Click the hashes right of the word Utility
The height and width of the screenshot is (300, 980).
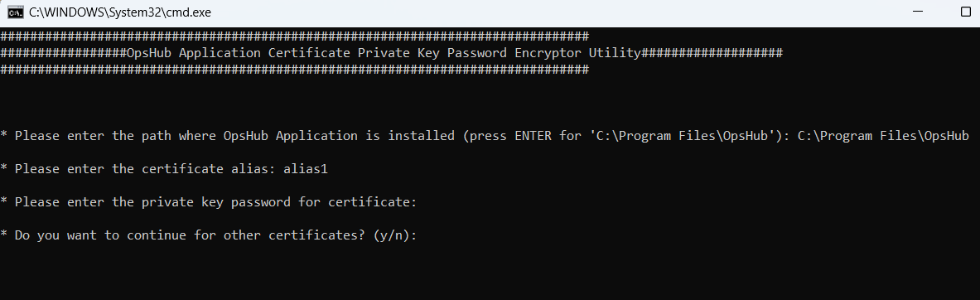pyautogui.click(x=712, y=53)
